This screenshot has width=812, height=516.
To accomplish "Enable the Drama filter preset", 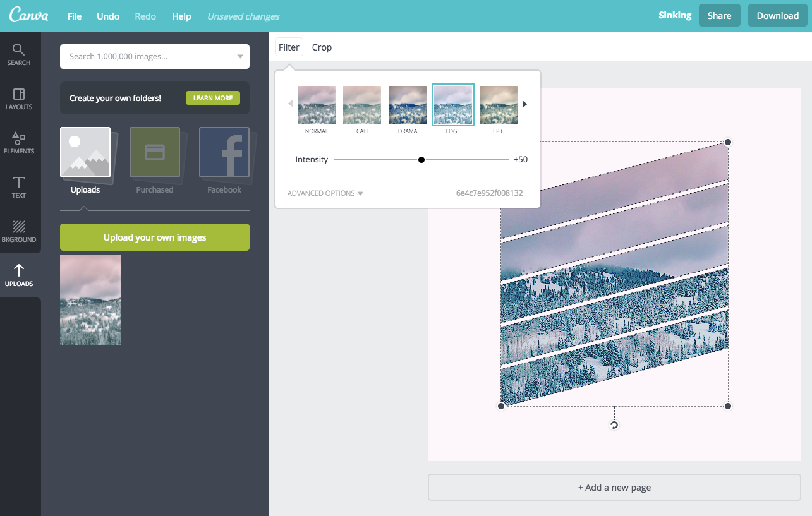I will click(x=407, y=104).
